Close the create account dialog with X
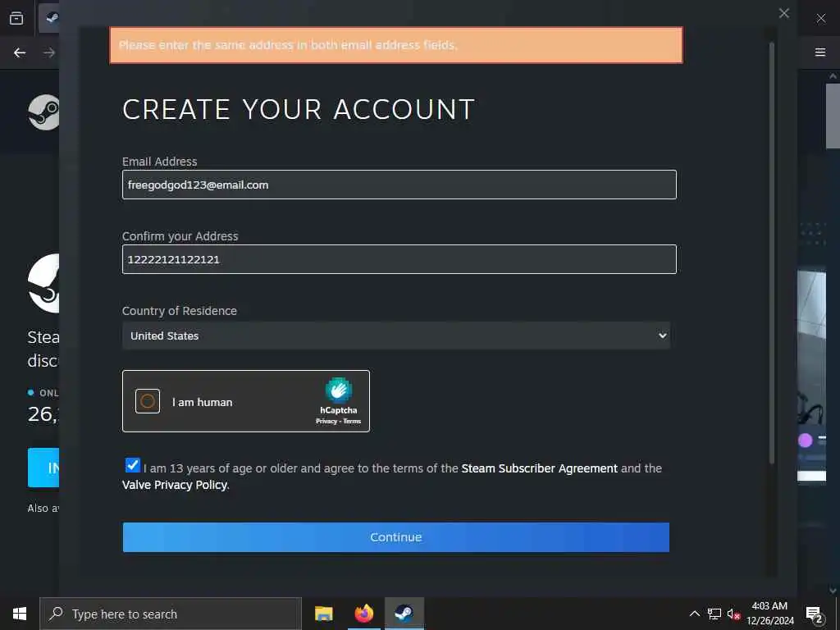The width and height of the screenshot is (840, 630). 783,13
